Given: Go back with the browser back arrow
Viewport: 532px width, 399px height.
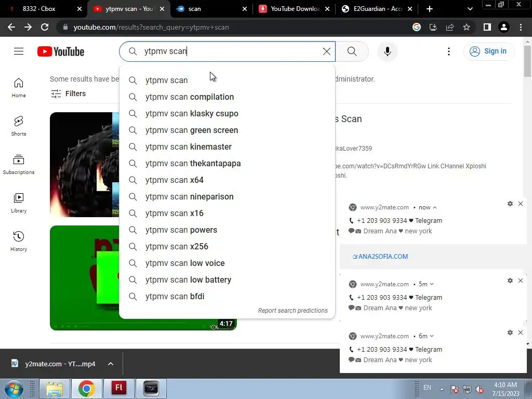Looking at the screenshot, I should click(11, 27).
